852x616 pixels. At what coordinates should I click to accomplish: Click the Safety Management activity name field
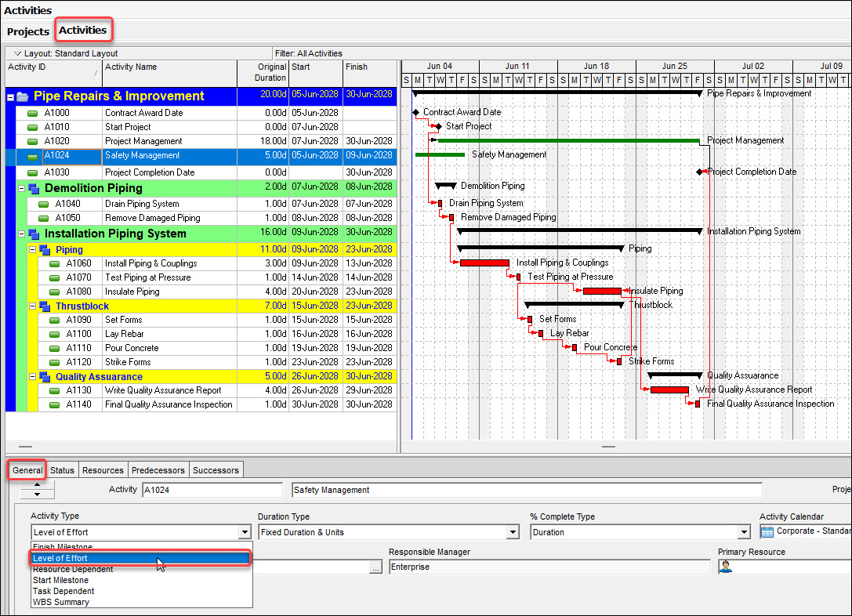527,490
